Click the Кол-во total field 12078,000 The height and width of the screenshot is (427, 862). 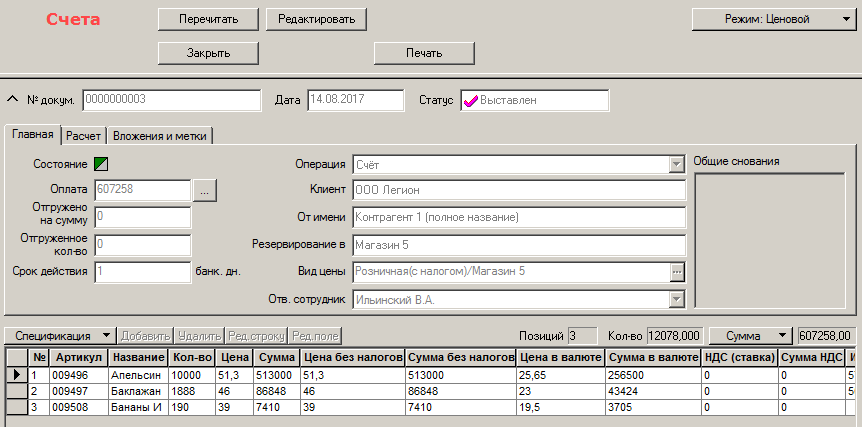(x=675, y=336)
